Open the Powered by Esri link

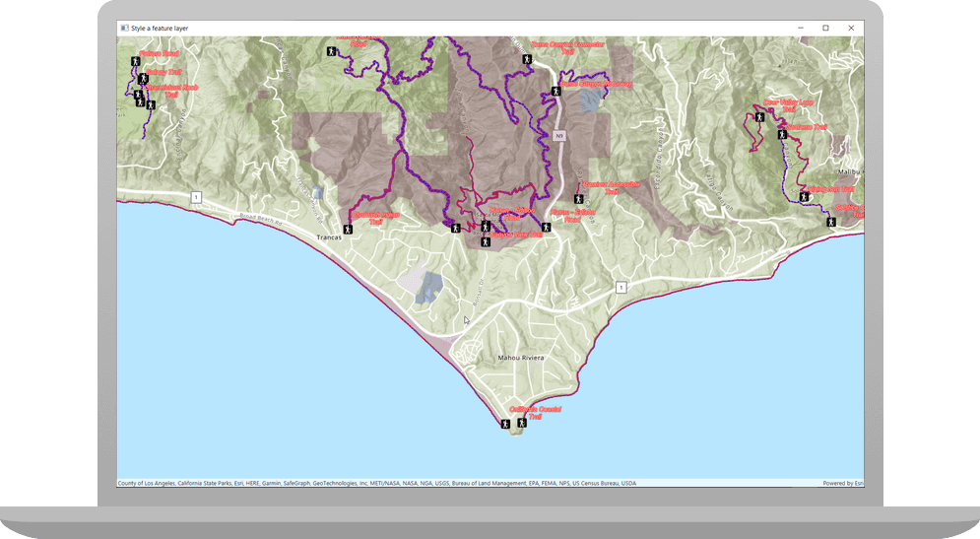pos(842,483)
